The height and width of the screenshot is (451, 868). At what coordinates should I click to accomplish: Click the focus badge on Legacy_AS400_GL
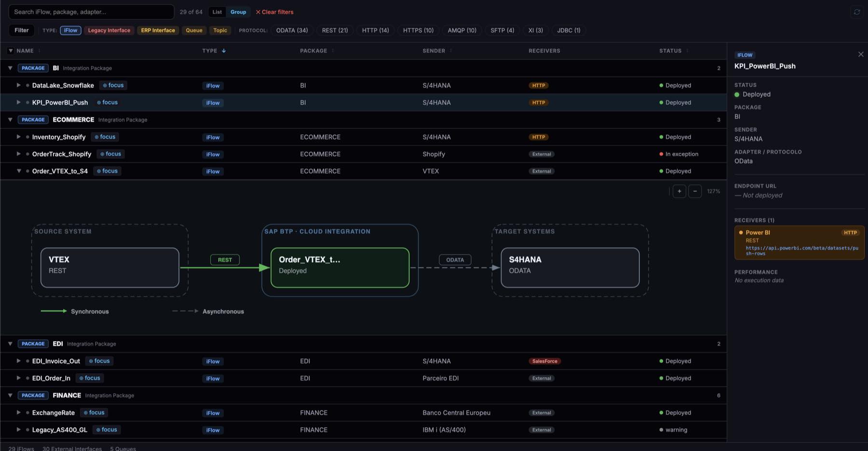click(107, 430)
